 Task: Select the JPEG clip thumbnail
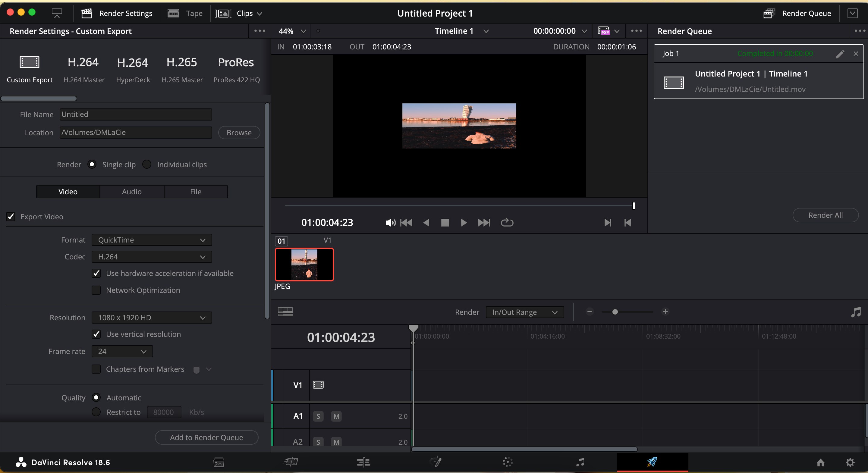(304, 265)
